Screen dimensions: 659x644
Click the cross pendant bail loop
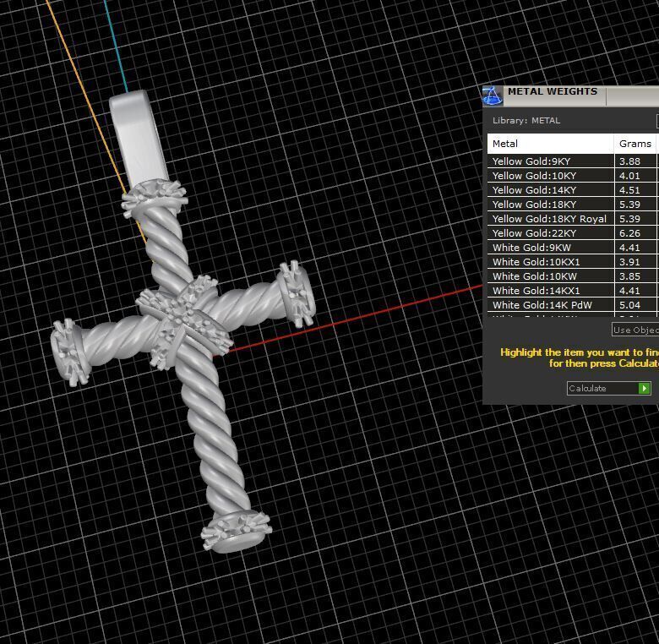(138, 139)
